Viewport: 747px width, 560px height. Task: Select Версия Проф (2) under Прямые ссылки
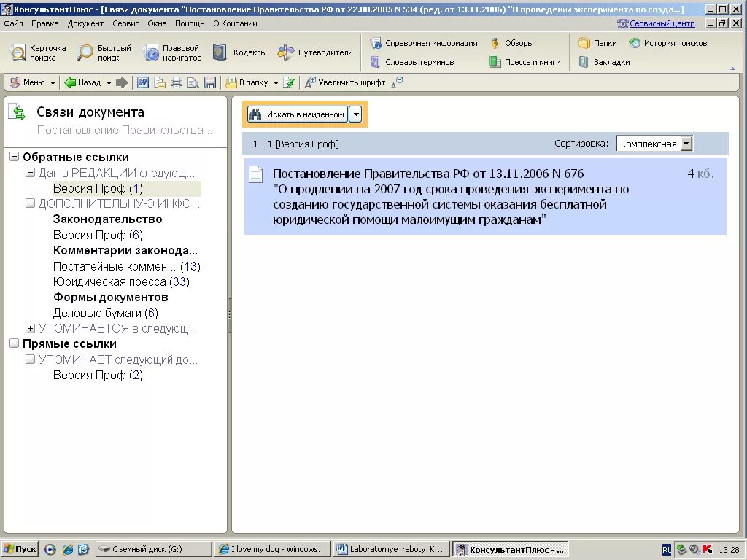(98, 376)
